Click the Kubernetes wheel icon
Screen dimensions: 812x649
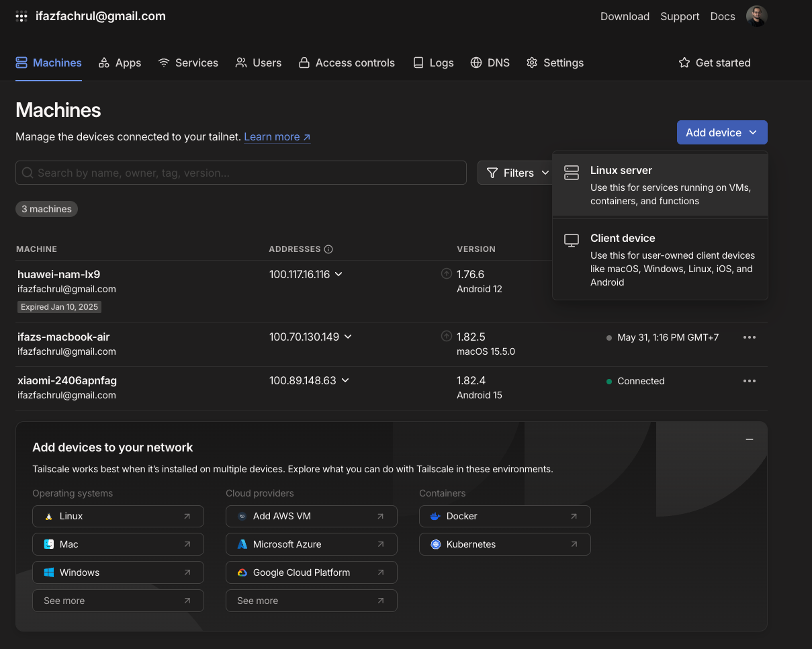[435, 544]
